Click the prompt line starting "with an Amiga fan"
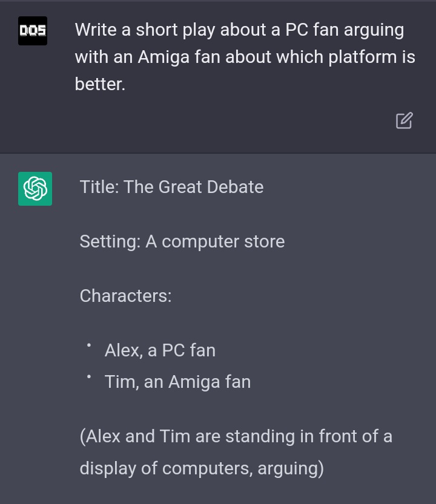This screenshot has width=436, height=504. point(245,57)
